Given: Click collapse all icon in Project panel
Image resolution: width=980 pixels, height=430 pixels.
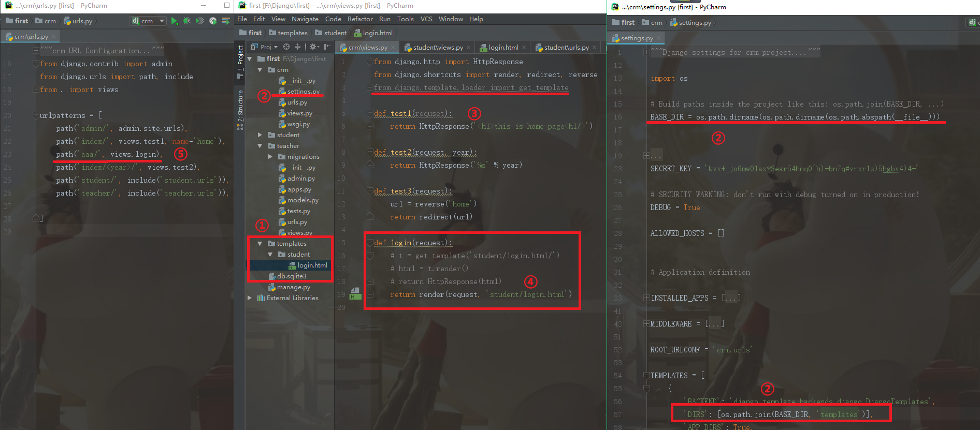Looking at the screenshot, I should (297, 47).
